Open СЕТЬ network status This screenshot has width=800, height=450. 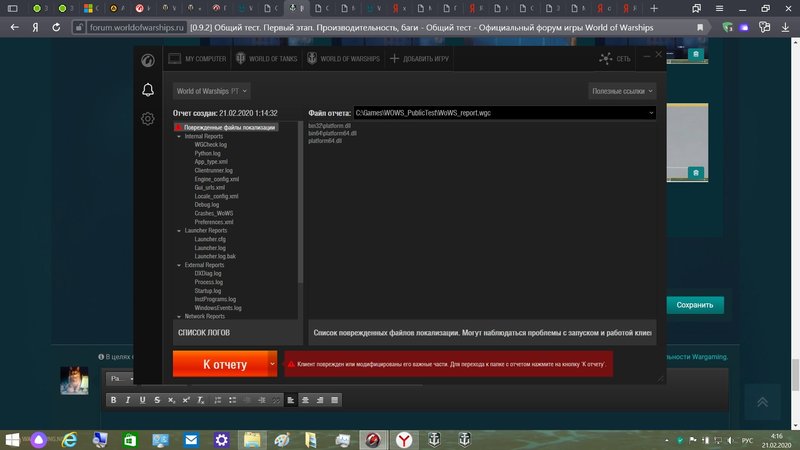click(615, 59)
